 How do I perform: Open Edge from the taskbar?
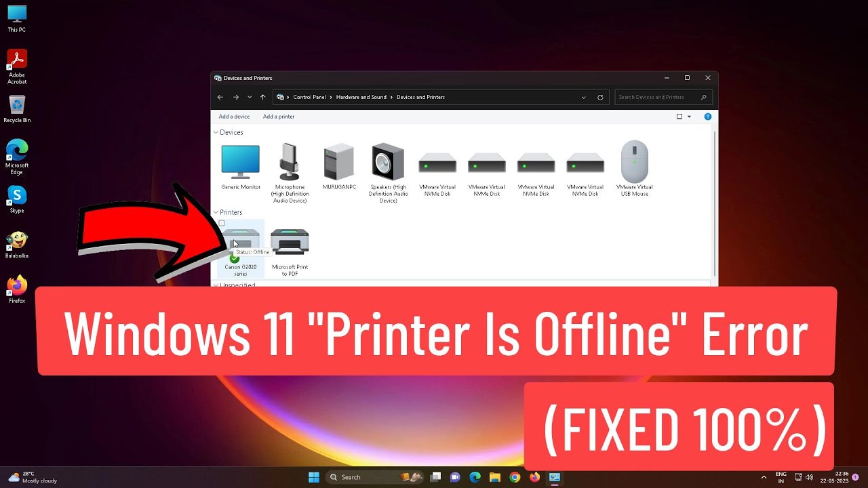[x=475, y=477]
